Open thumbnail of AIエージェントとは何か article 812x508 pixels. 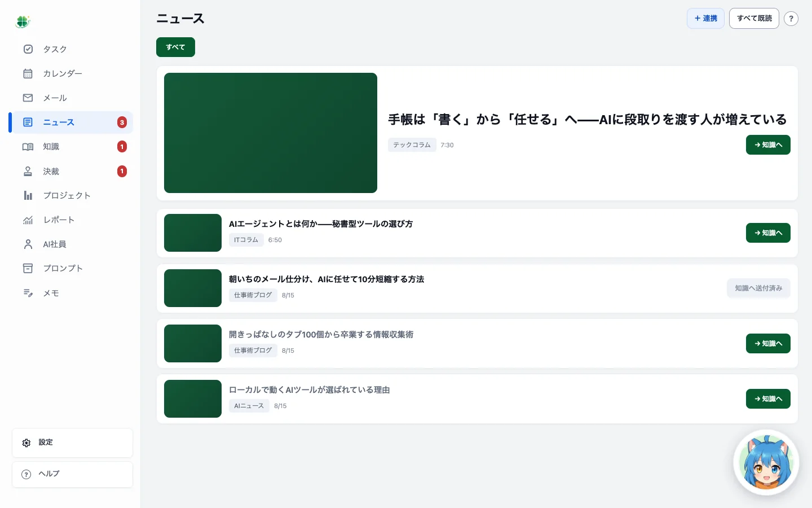point(193,233)
